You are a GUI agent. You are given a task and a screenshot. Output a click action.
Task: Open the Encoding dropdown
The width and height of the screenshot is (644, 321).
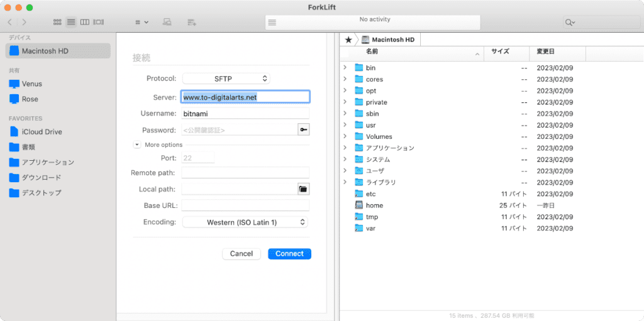click(245, 222)
